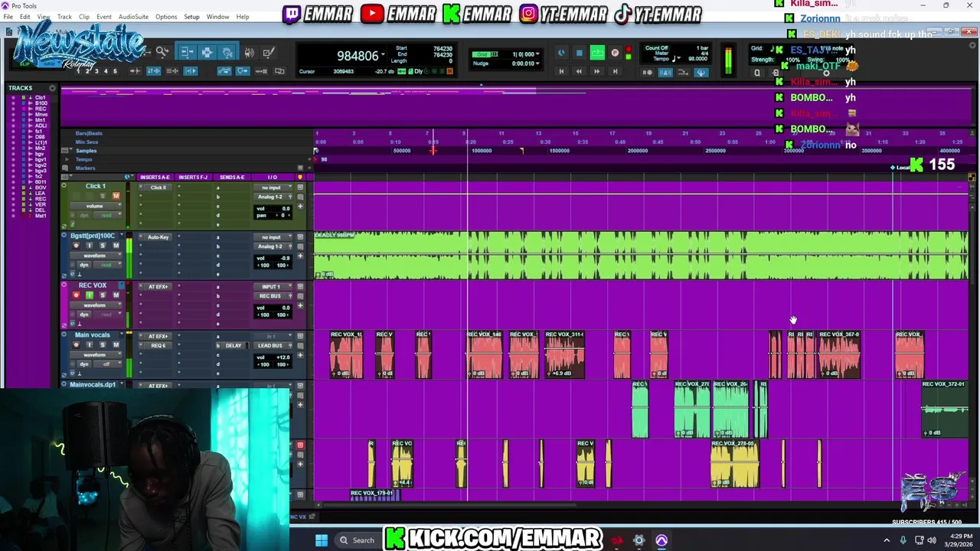Screen dimensions: 980x551
Task: Open the Click II insert plugin
Action: coord(158,187)
